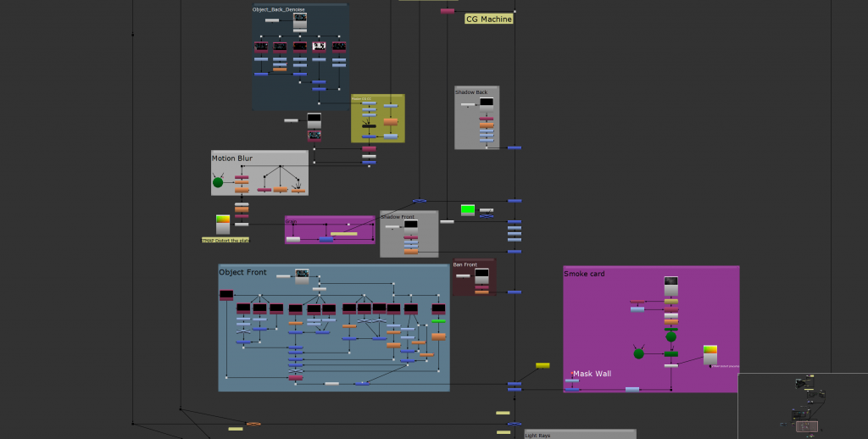This screenshot has height=439, width=868.
Task: Select the white node inside the Grain backdrop
Action: coord(293,239)
